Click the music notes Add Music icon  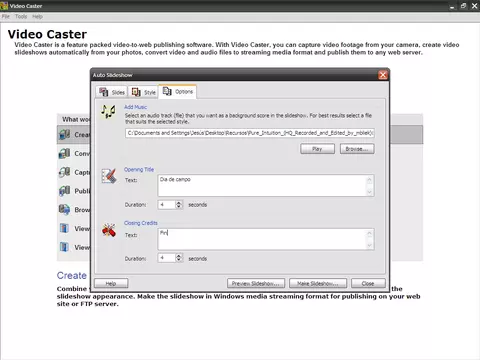[109, 112]
